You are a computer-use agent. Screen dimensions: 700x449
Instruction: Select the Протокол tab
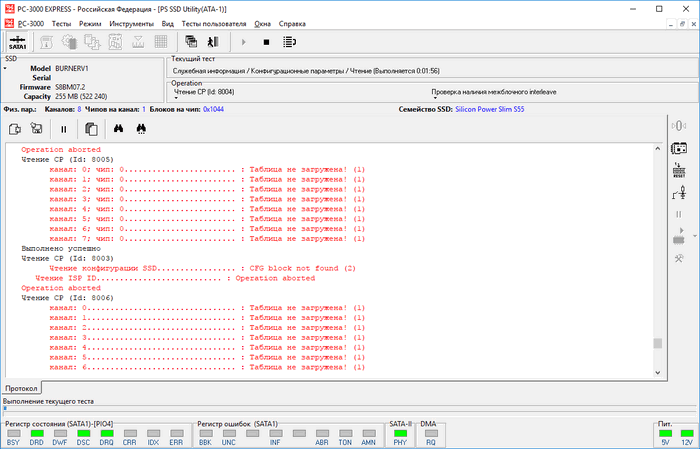22,387
